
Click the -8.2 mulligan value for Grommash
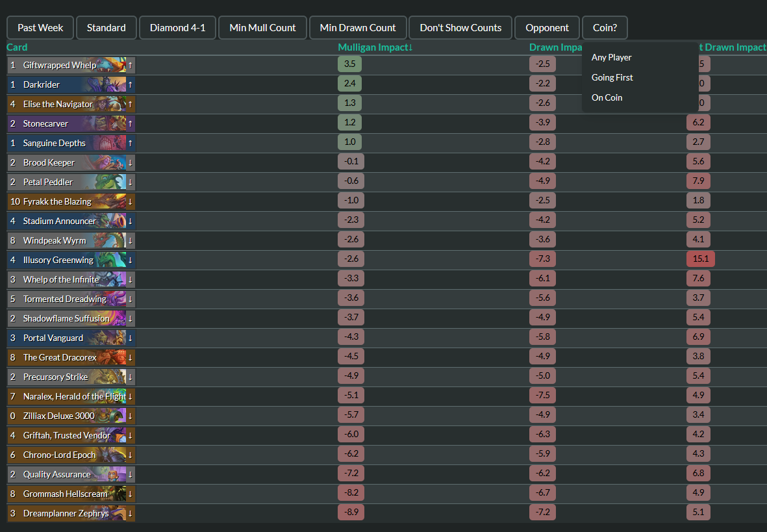pos(351,492)
